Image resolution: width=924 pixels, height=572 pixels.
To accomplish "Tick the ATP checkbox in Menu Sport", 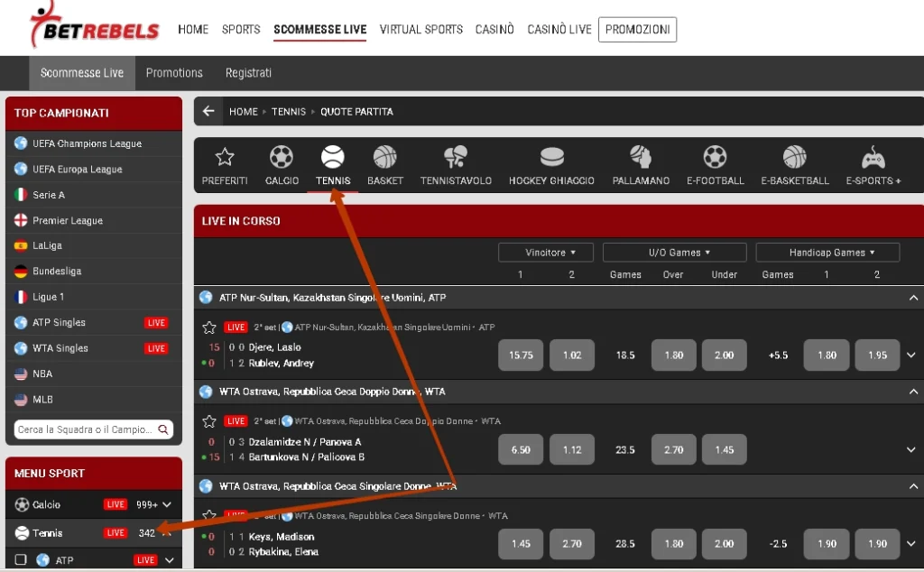I will [22, 560].
